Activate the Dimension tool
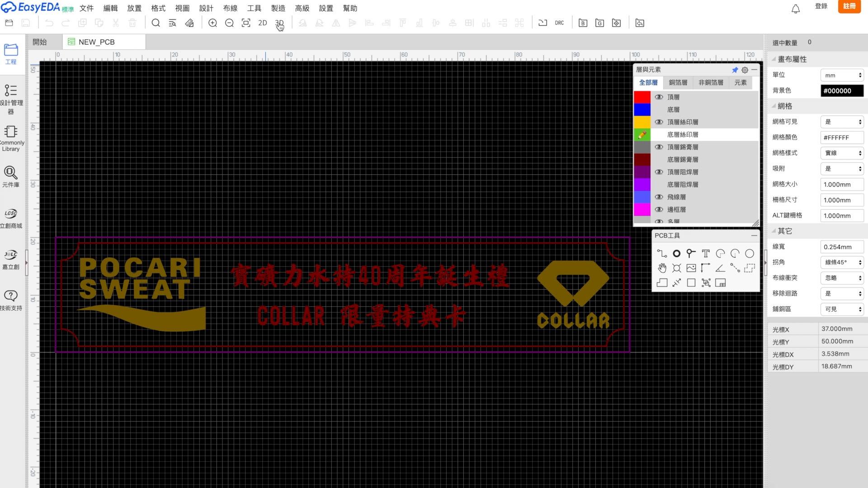Viewport: 868px width, 488px height. pos(705,267)
